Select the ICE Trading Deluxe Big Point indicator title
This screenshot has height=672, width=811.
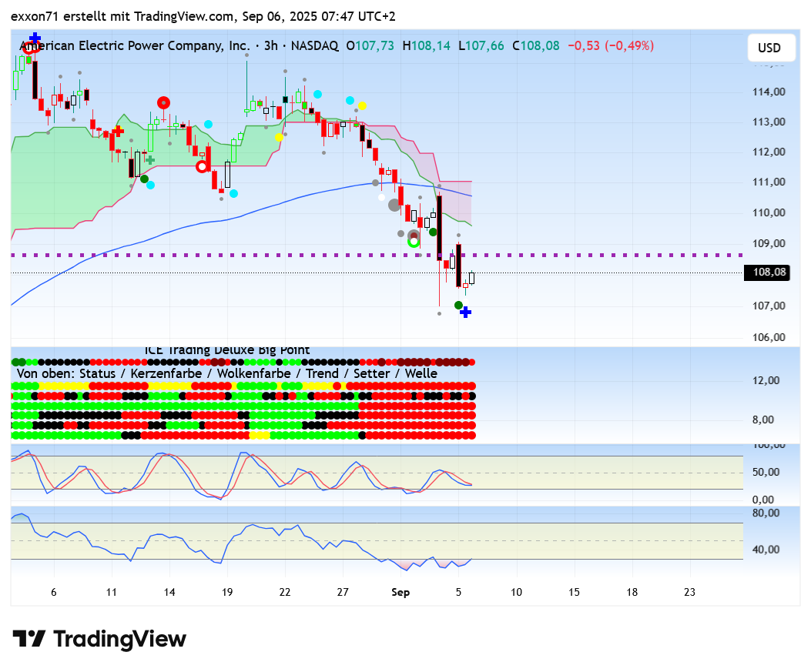227,350
